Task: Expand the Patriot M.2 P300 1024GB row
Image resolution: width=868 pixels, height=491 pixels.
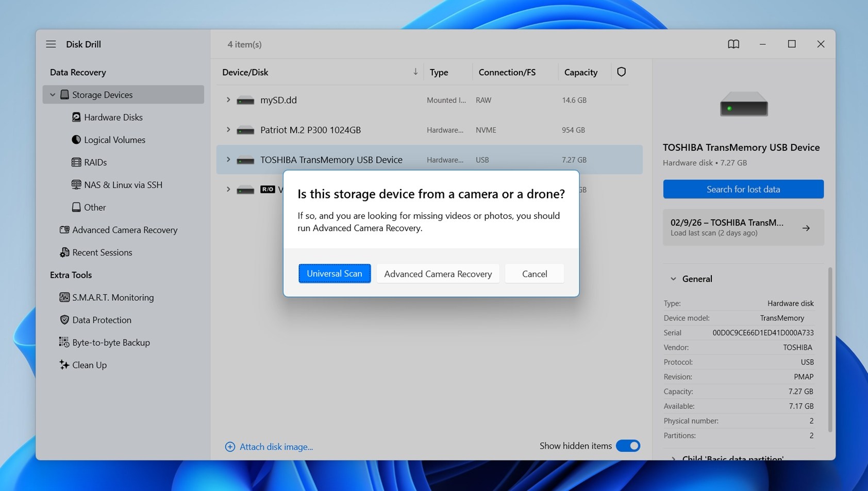Action: pos(228,130)
